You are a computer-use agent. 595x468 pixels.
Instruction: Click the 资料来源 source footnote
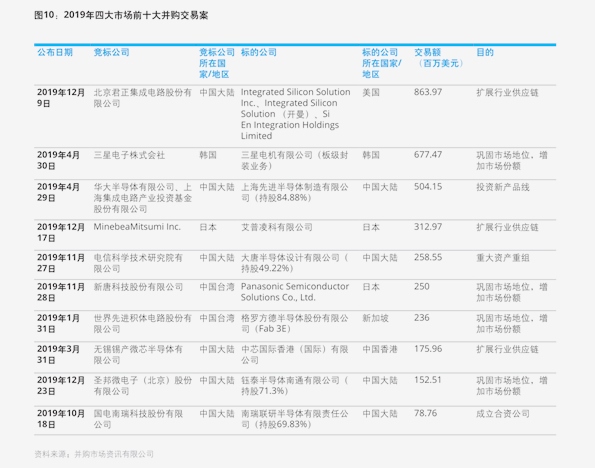coord(94,454)
